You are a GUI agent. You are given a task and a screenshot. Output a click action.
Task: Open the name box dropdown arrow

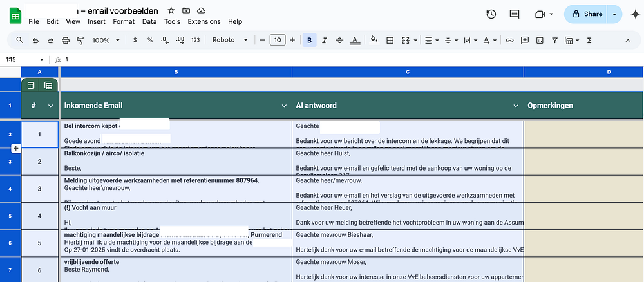pos(41,59)
